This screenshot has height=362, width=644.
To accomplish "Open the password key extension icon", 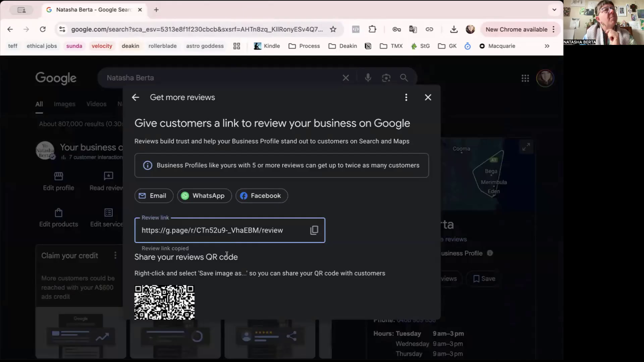I will [x=396, y=29].
